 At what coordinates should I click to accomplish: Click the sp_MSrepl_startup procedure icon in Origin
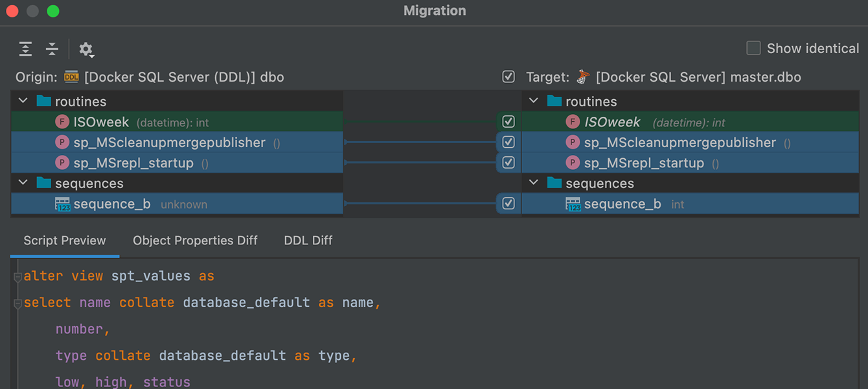[62, 163]
